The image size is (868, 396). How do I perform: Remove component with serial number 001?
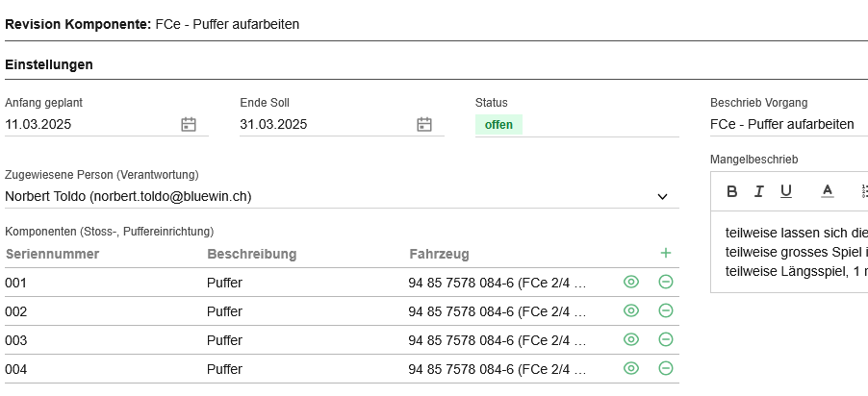(x=665, y=282)
